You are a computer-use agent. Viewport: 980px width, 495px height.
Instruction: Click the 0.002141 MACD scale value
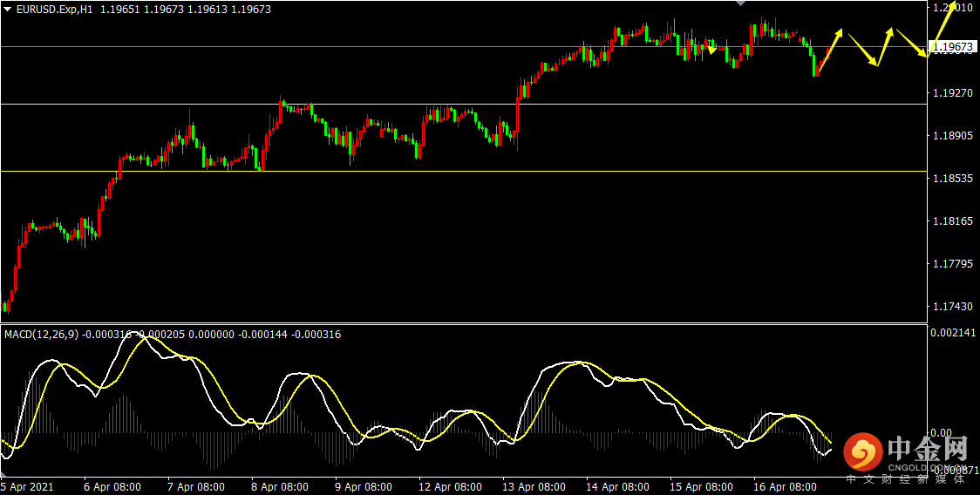click(955, 333)
